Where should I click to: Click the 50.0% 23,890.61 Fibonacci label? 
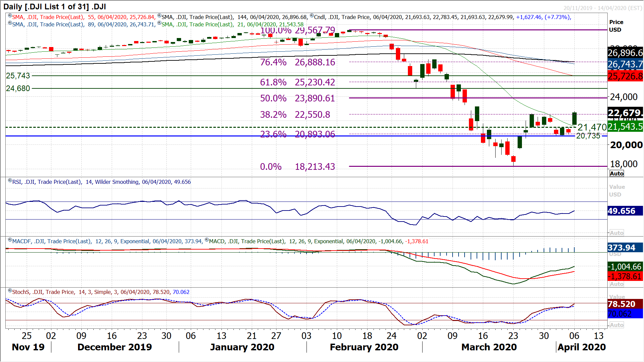[x=297, y=98]
